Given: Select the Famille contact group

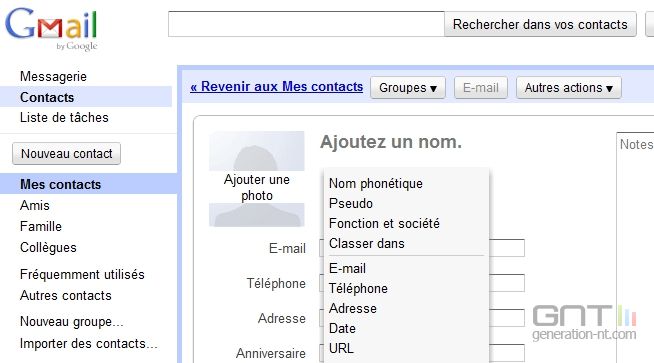Looking at the screenshot, I should (x=41, y=227).
